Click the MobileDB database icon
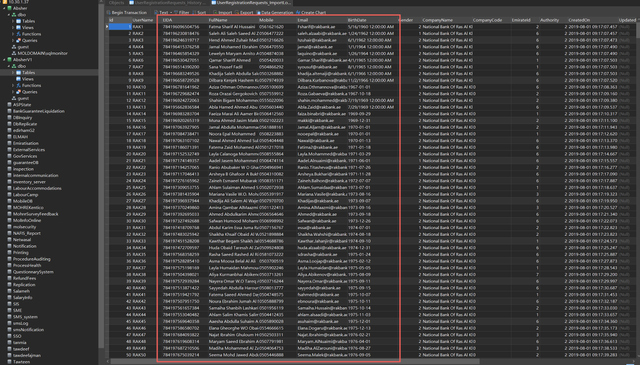This screenshot has height=365, width=640. coord(9,201)
